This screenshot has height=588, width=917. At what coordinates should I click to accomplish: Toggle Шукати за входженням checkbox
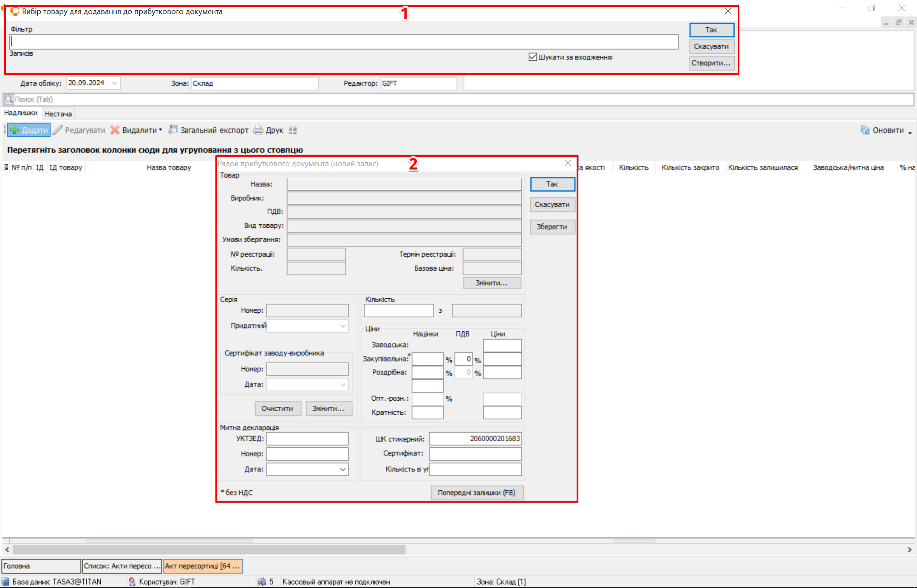click(x=532, y=57)
